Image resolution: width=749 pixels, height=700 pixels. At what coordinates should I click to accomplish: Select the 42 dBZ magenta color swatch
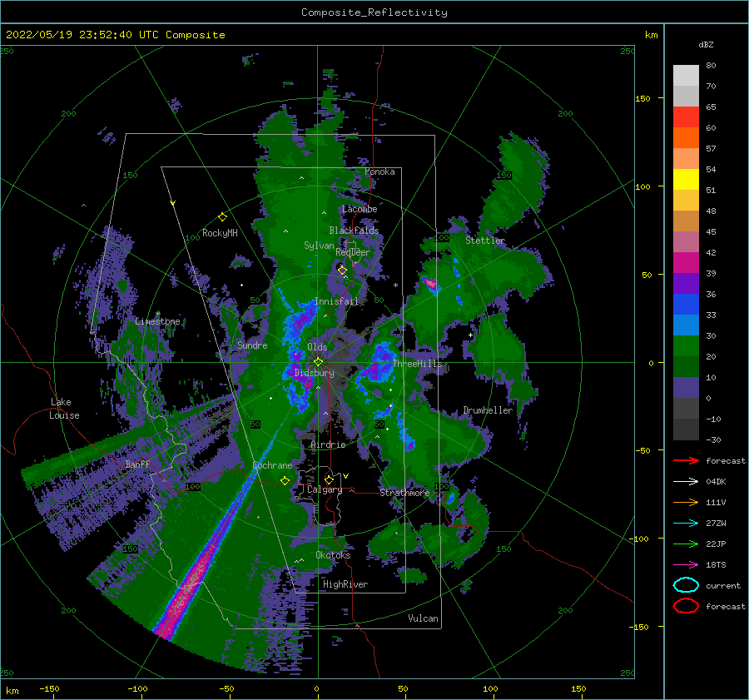click(x=686, y=263)
